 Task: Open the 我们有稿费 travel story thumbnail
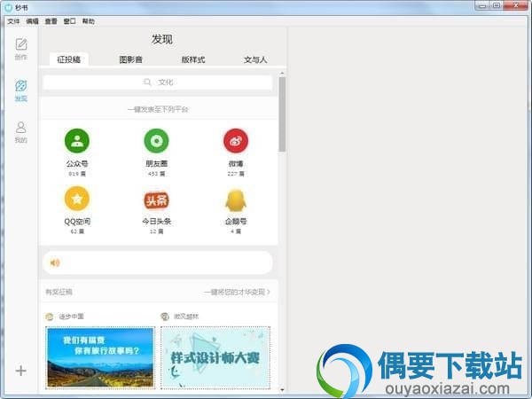(x=100, y=357)
